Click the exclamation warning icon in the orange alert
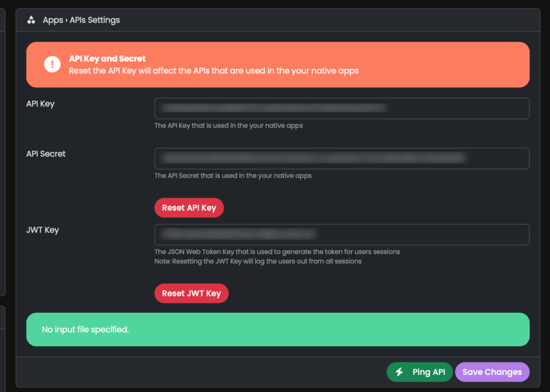Image resolution: width=550 pixels, height=392 pixels. coord(52,64)
